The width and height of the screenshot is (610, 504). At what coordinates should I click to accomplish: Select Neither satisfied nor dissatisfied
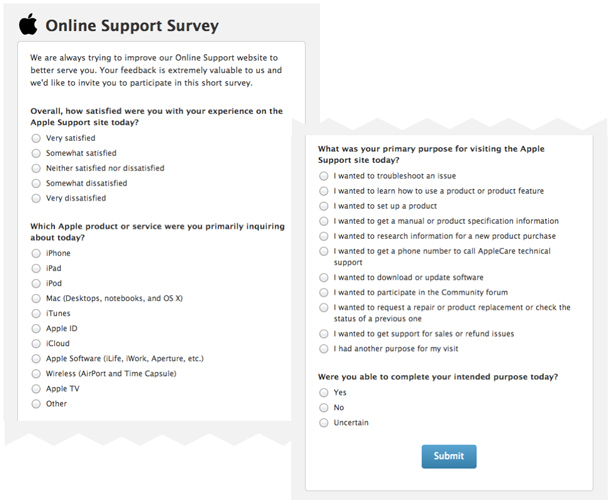(x=36, y=168)
